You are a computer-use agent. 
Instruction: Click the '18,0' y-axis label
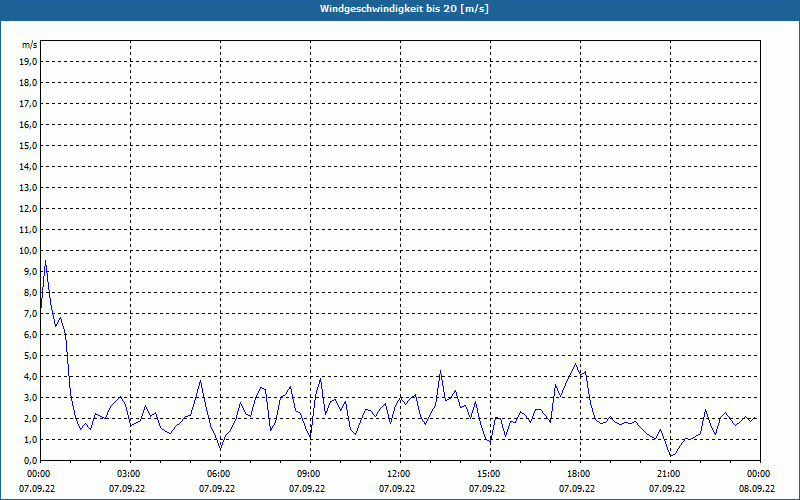pyautogui.click(x=28, y=83)
